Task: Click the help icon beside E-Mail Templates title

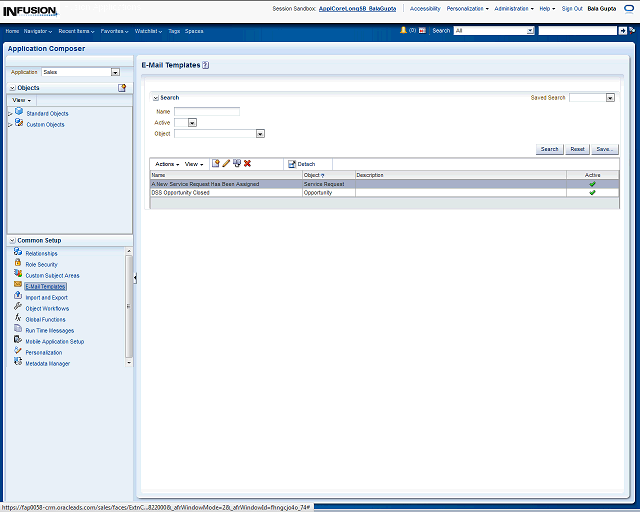Action: tap(205, 64)
